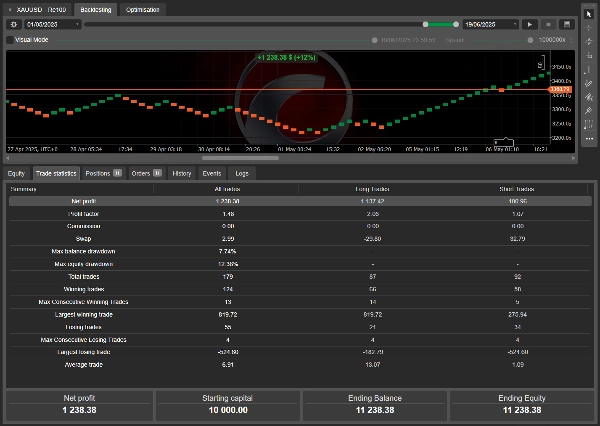Open backtesting settings gear icon
Image resolution: width=600 pixels, height=426 pixels.
pos(13,23)
